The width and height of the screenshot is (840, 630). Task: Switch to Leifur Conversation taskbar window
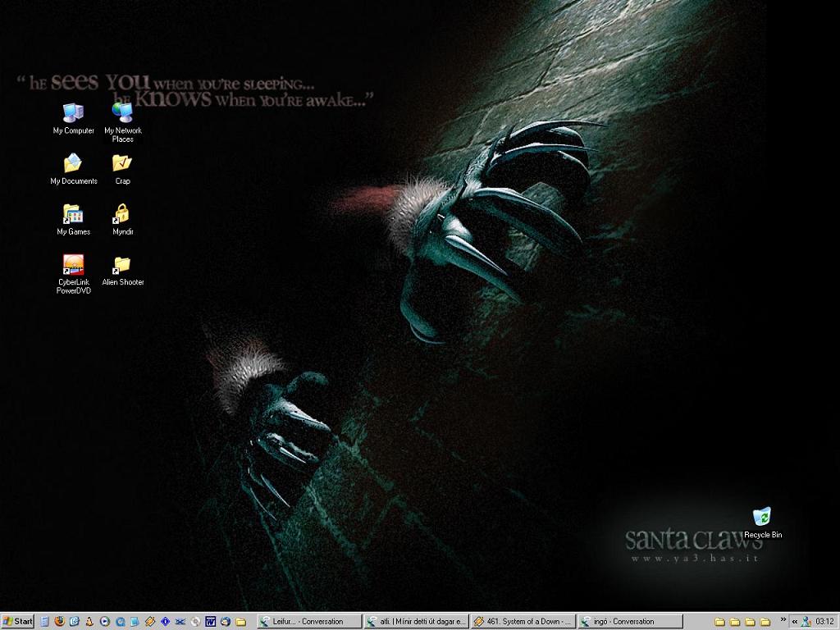(x=309, y=622)
